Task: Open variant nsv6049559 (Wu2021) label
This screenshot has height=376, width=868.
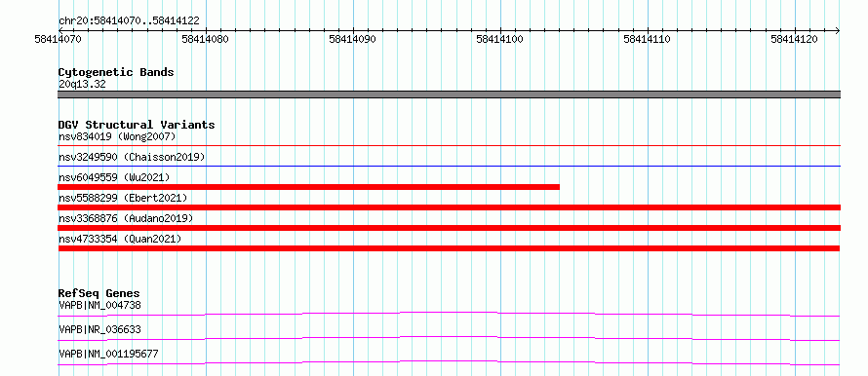Action: (x=114, y=177)
